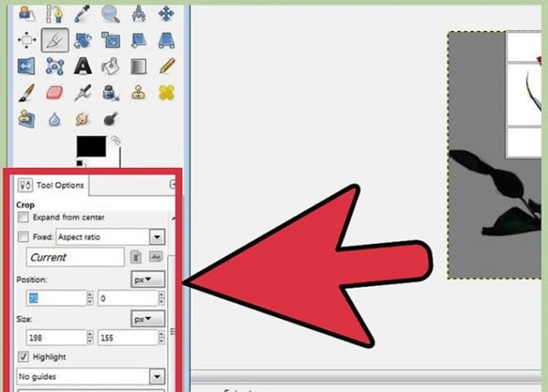Click the Size height field showing 155

pyautogui.click(x=128, y=338)
